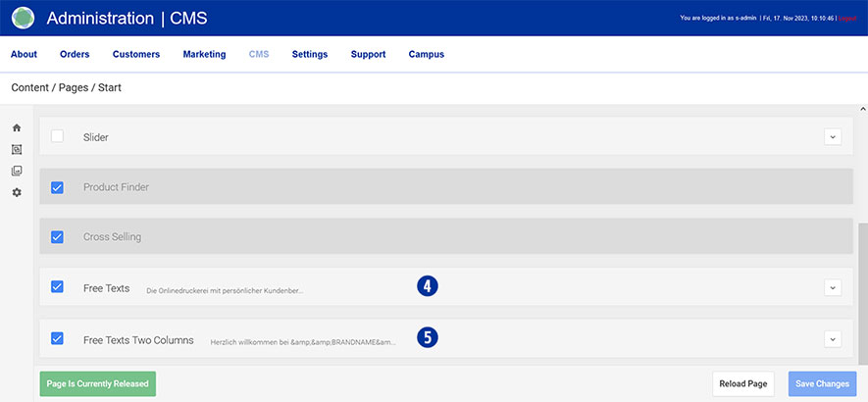
Task: Expand the Free Texts Two Columns chevron
Action: 833,339
